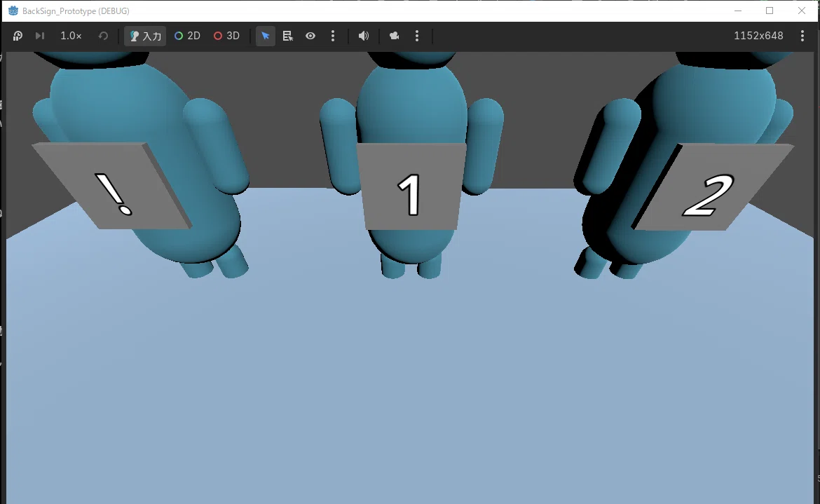
Task: Open the 1.0× game speed dropdown
Action: [x=71, y=36]
